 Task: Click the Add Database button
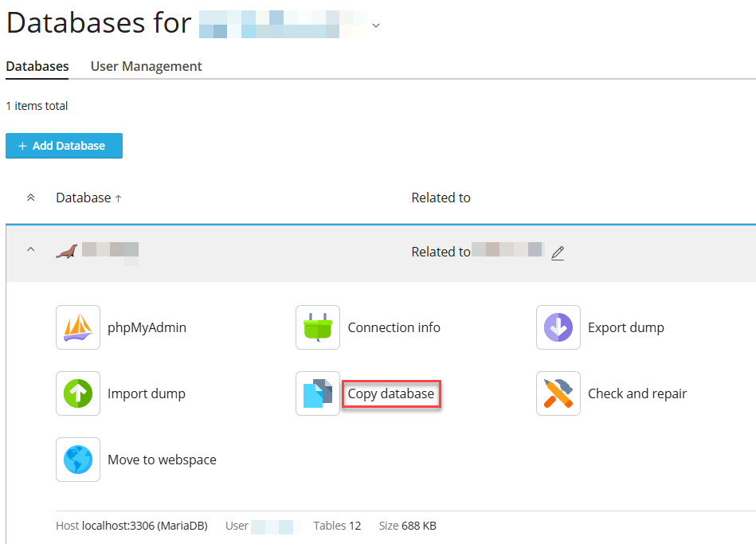tap(64, 146)
